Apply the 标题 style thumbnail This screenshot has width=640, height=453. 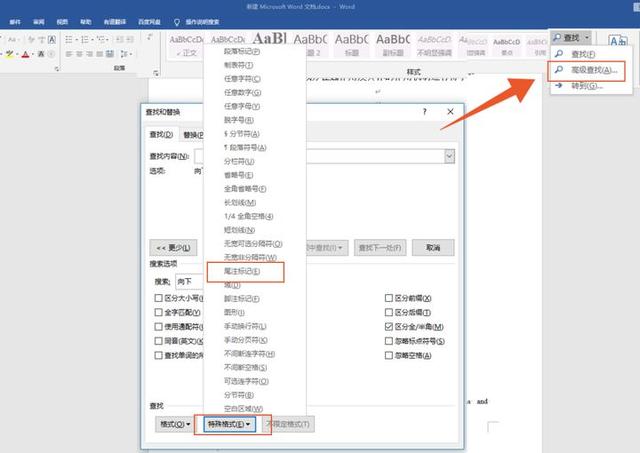(351, 45)
